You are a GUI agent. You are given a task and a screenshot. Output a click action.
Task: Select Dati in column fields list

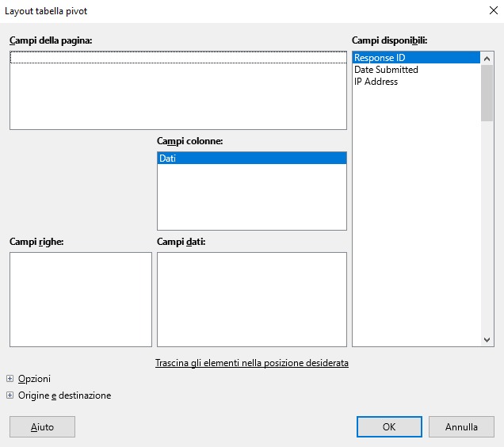252,159
